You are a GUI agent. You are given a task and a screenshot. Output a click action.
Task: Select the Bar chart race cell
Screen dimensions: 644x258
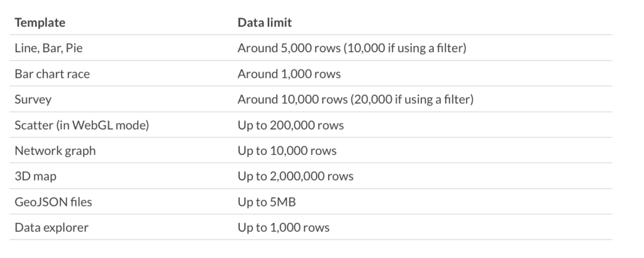[52, 74]
